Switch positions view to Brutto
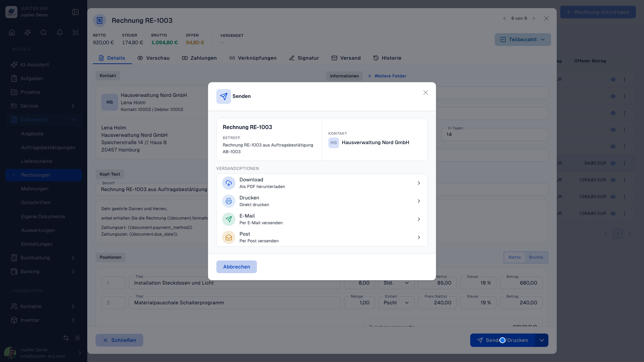This screenshot has width=644, height=362. pyautogui.click(x=536, y=257)
